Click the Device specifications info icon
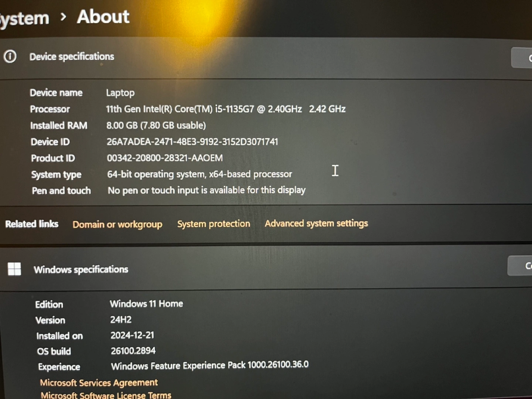532x399 pixels. (x=10, y=57)
